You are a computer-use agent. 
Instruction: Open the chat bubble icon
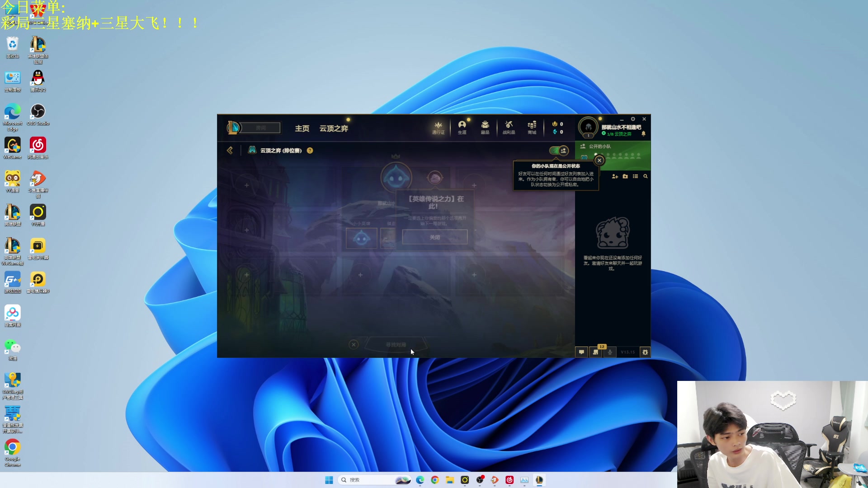pyautogui.click(x=581, y=352)
